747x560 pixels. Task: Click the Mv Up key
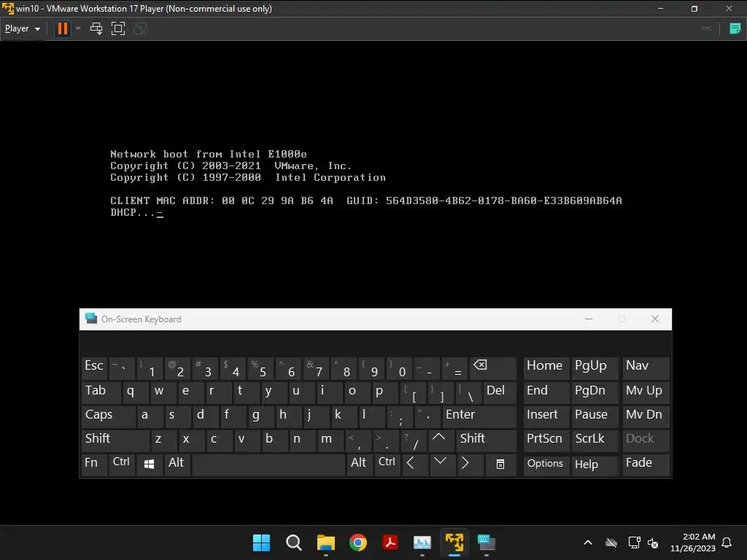646,392
